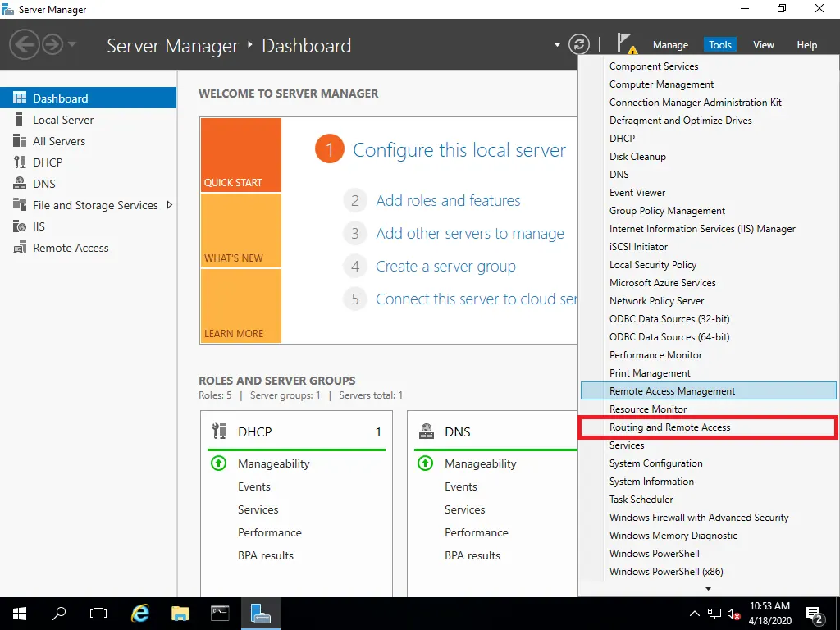Click Configure this local server link
The width and height of the screenshot is (840, 630).
pos(459,150)
